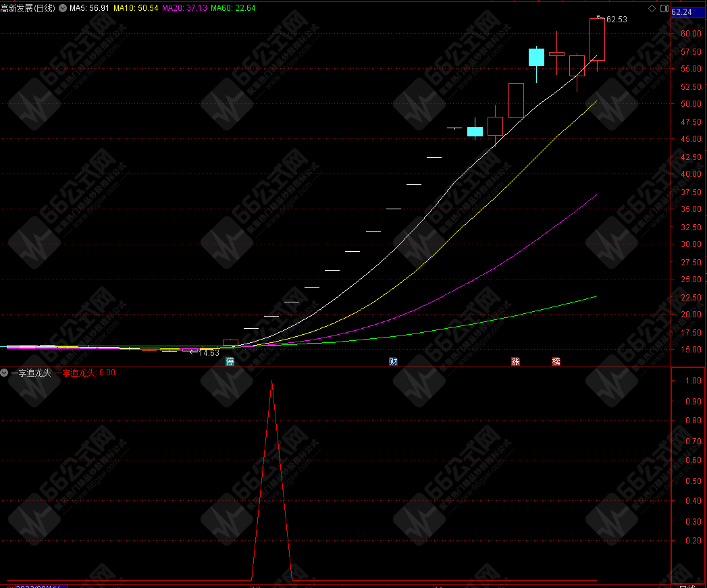The image size is (707, 588).
Task: Select the first red candle near 16
Action: [230, 343]
